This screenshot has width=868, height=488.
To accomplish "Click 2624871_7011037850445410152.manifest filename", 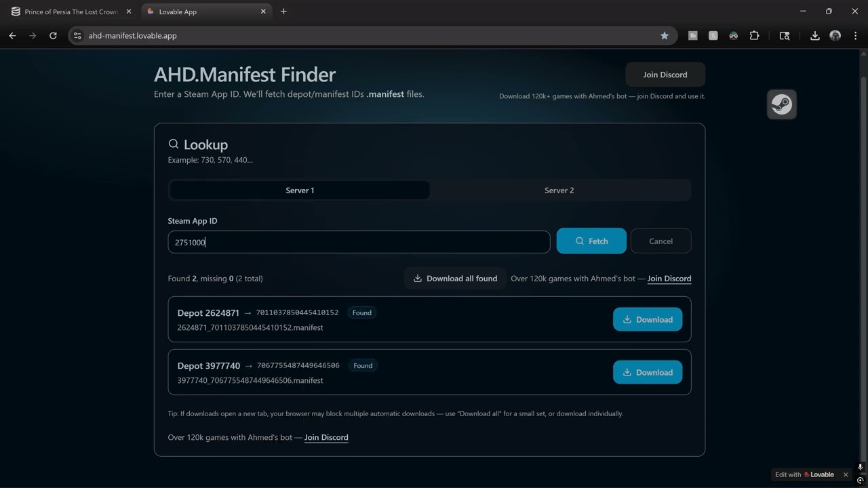I will pos(250,328).
